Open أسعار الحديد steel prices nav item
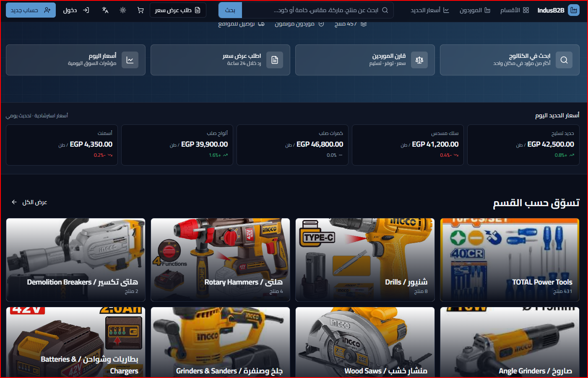 click(x=430, y=10)
